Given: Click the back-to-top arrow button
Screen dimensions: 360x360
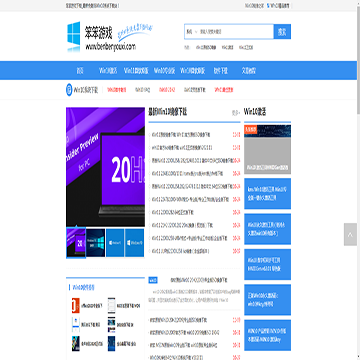Looking at the screenshot, I should (x=350, y=234).
